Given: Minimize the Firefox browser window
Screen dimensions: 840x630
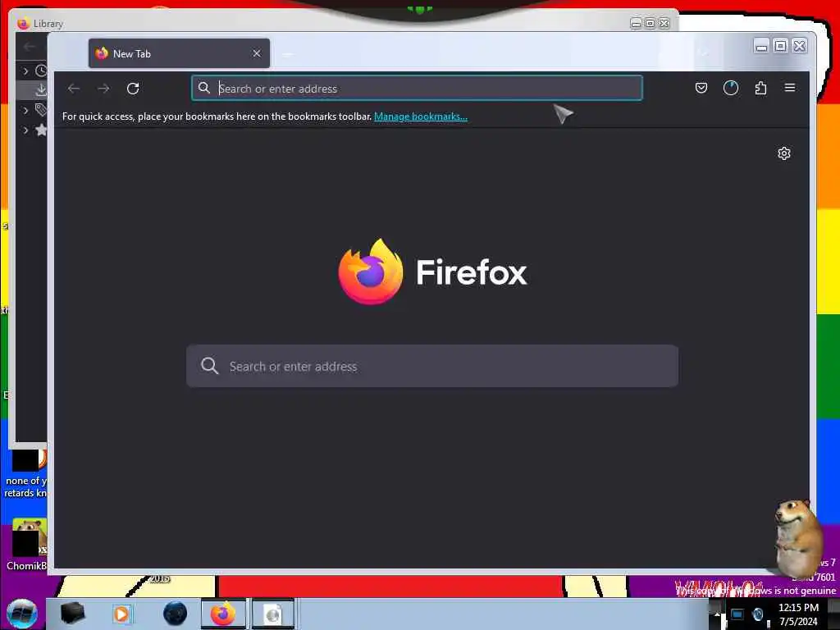Looking at the screenshot, I should pos(761,47).
